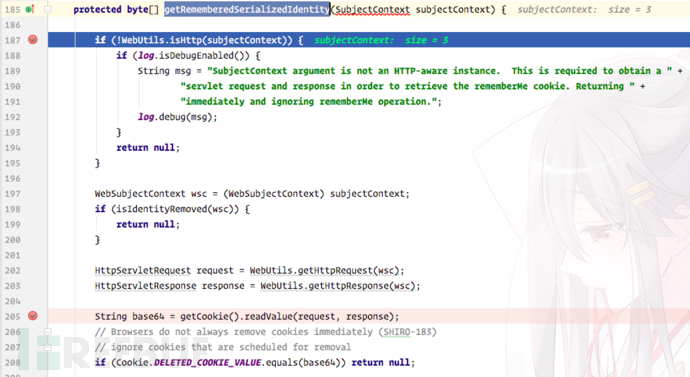Screen dimensions: 690x377
Task: Toggle the breakpoint on line 187
Action: point(33,40)
